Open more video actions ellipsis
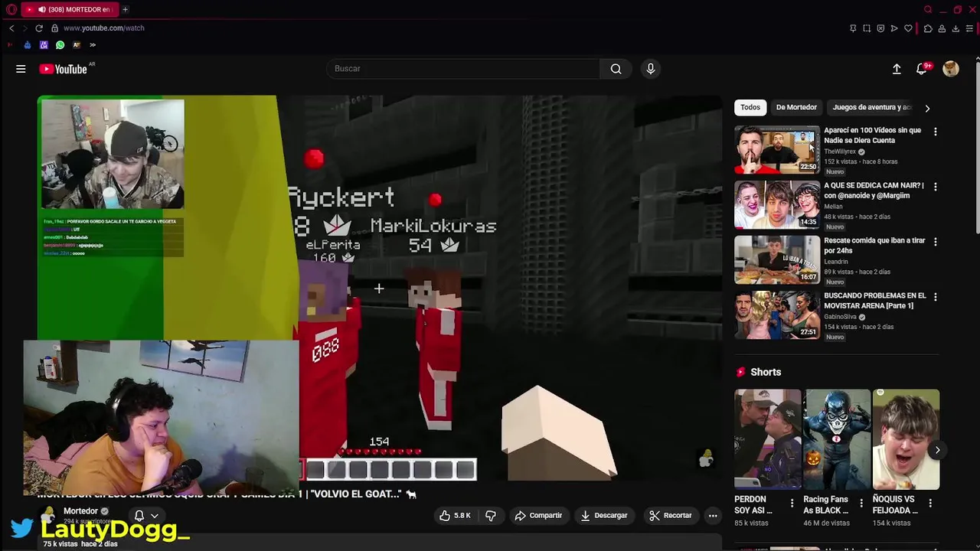The image size is (980, 551). coord(713,516)
